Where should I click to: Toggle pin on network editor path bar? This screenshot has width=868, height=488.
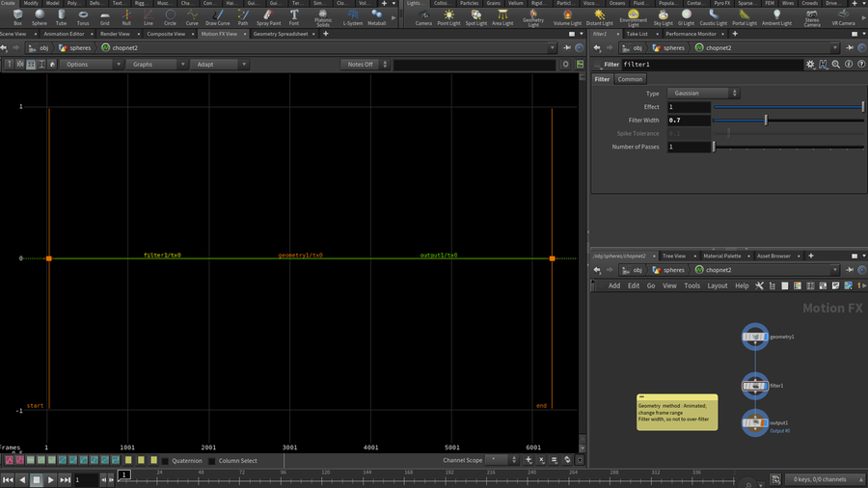(x=850, y=270)
